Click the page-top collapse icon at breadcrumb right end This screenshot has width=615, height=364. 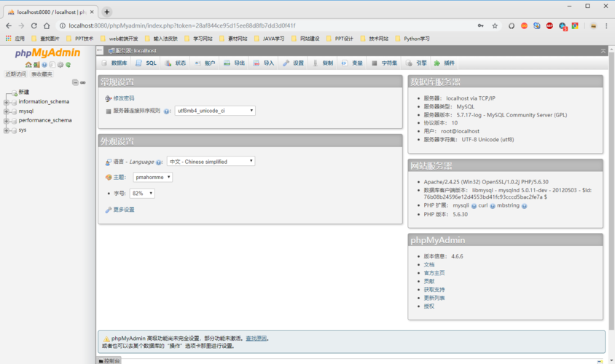(603, 51)
